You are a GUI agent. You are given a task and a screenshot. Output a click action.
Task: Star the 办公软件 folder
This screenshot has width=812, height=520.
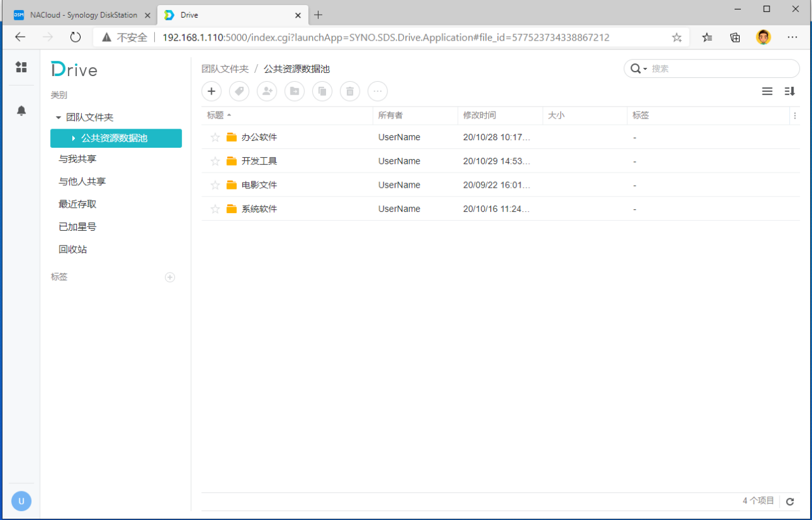tap(214, 136)
